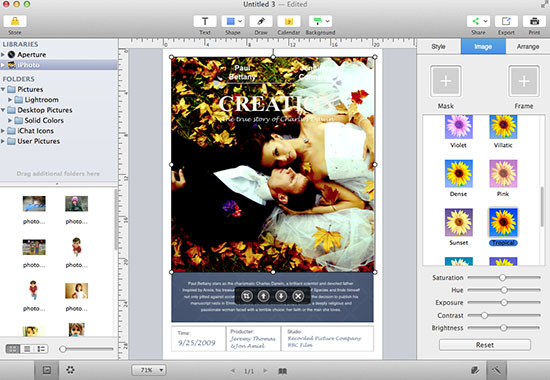Viewport: 550px width, 380px height.
Task: Adjust the thumbnail size slider
Action: 87,349
